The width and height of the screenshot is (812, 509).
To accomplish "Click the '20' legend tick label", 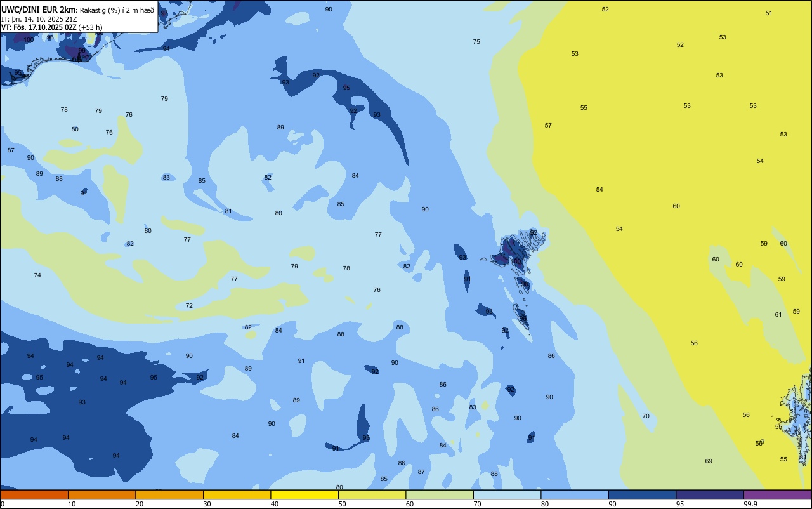I will point(140,504).
